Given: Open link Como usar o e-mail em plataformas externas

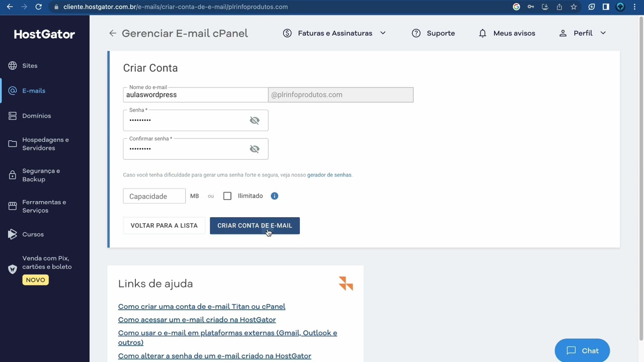Looking at the screenshot, I should click(x=227, y=338).
